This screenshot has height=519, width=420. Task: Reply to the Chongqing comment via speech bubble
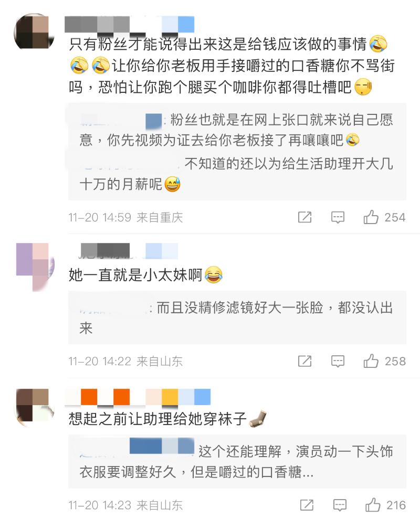(x=338, y=217)
